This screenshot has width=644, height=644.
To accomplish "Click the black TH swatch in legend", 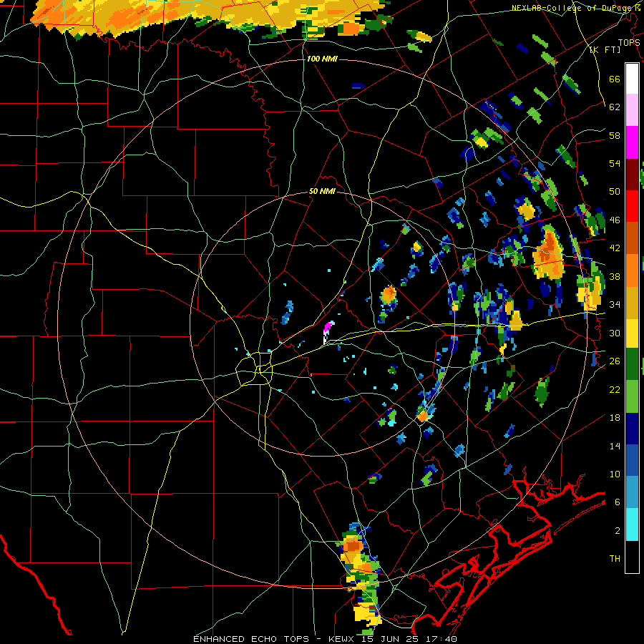I will tap(632, 557).
